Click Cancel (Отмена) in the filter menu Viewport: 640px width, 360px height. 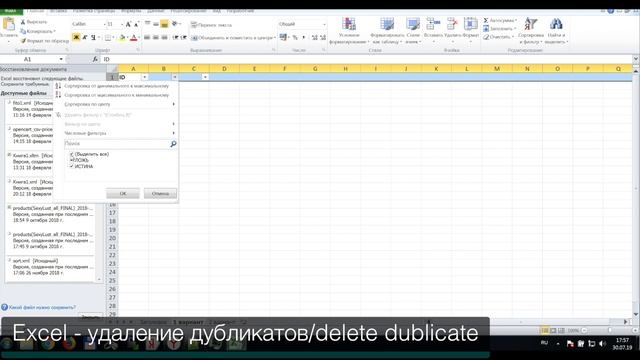160,193
